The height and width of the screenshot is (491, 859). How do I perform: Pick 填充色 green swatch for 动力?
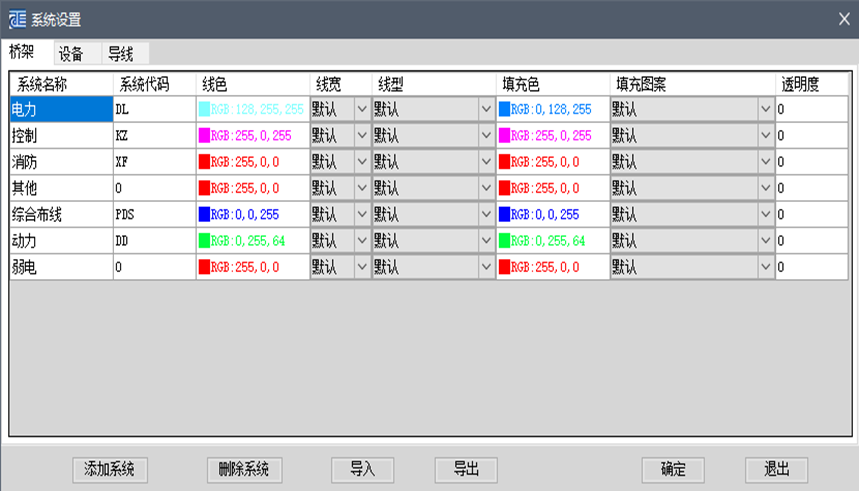tap(505, 241)
